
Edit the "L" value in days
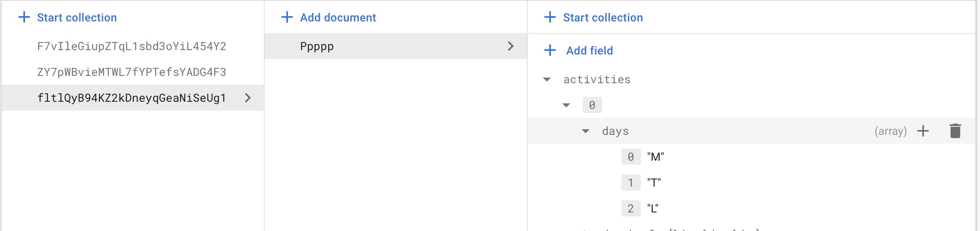click(x=653, y=209)
